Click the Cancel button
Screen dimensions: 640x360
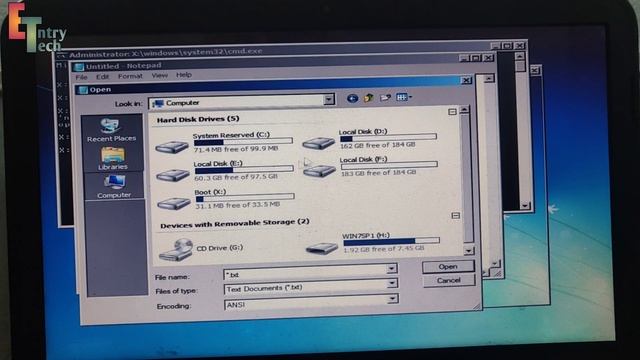(449, 280)
